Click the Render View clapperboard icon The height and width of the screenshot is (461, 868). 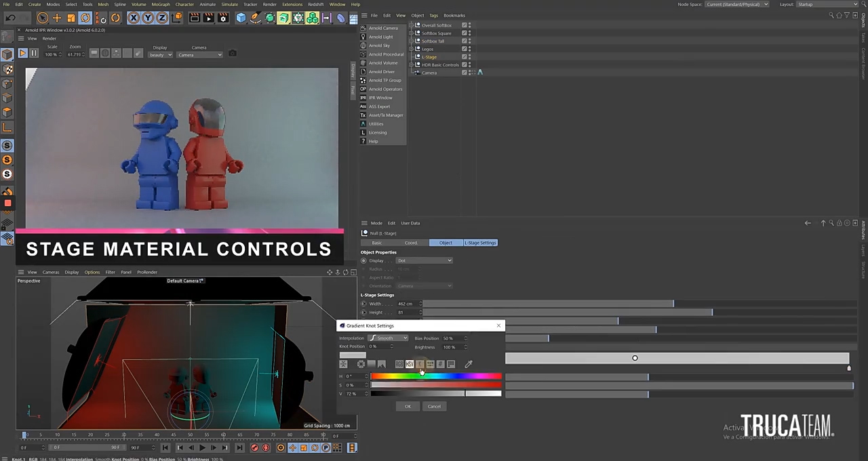[195, 18]
